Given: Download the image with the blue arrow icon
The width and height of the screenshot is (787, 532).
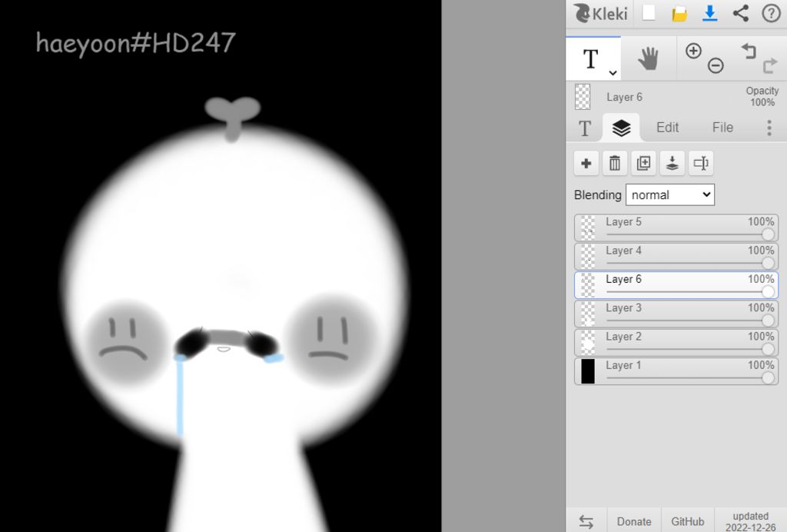Looking at the screenshot, I should [709, 14].
